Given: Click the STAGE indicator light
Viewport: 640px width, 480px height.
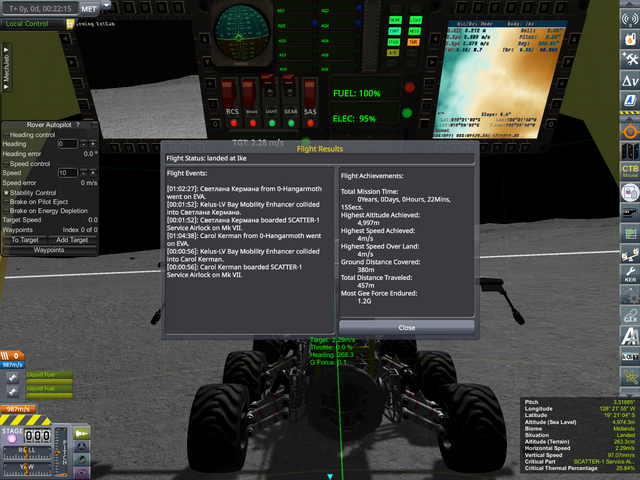Looking at the screenshot, I should click(11, 439).
